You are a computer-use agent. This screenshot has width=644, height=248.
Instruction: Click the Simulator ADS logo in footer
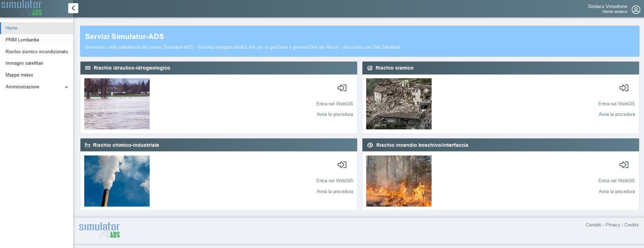click(x=100, y=230)
